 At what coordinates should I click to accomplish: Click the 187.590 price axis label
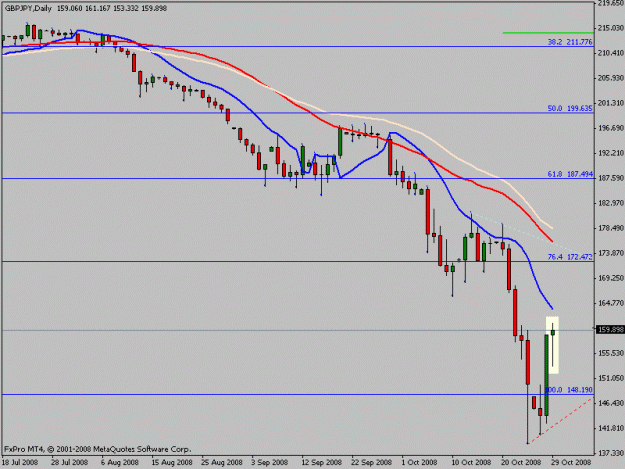[x=611, y=178]
